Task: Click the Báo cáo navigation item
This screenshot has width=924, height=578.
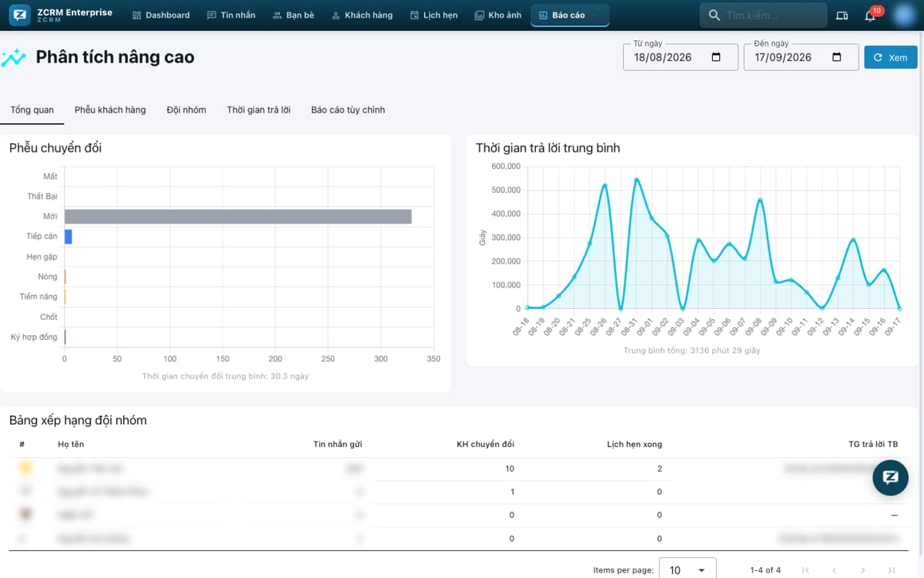Action: 570,15
